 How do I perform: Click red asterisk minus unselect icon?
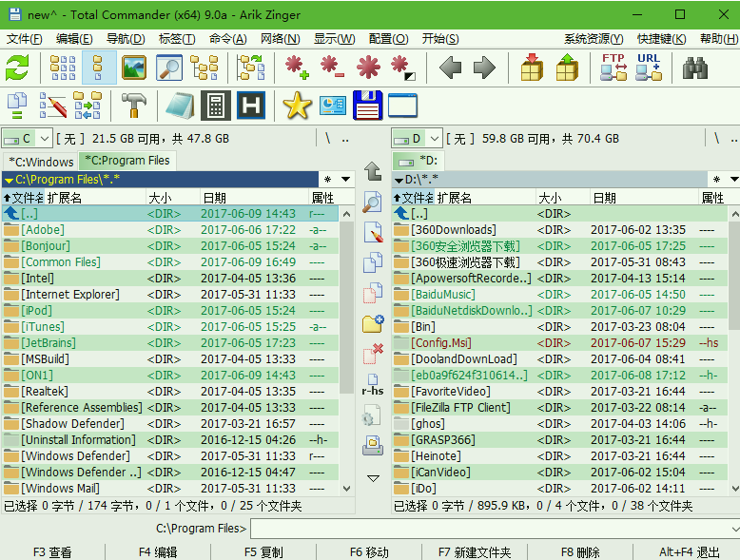332,68
